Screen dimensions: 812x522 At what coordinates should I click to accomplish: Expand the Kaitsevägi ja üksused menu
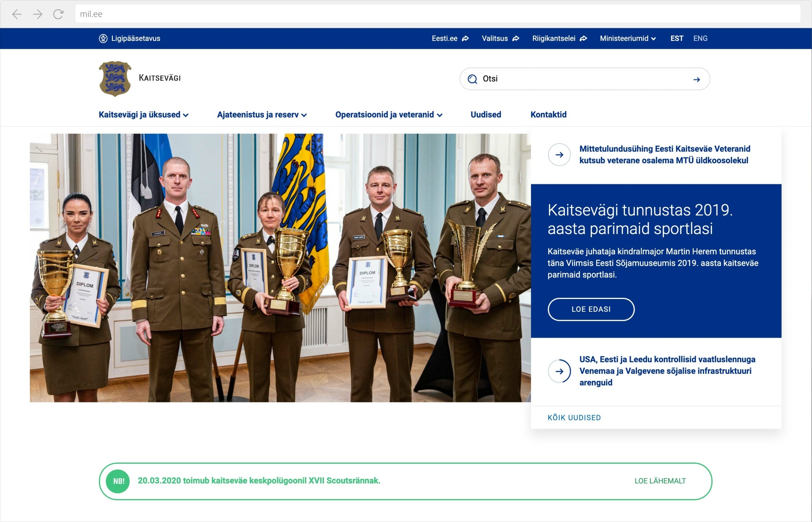pos(143,114)
